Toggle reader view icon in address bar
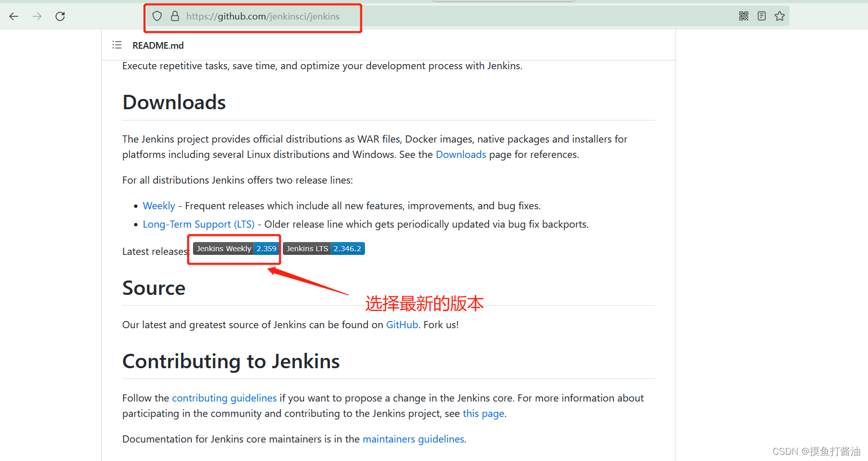Screen dimensions: 868x461 [762, 16]
